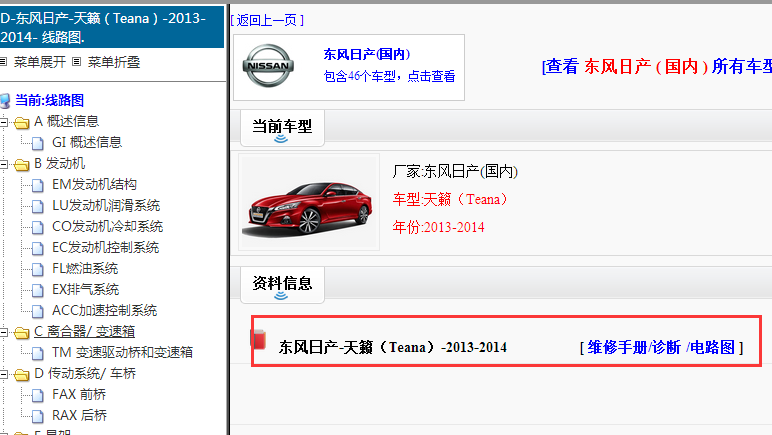Open EC发动机控制系统 item
The width and height of the screenshot is (772, 435).
(105, 248)
